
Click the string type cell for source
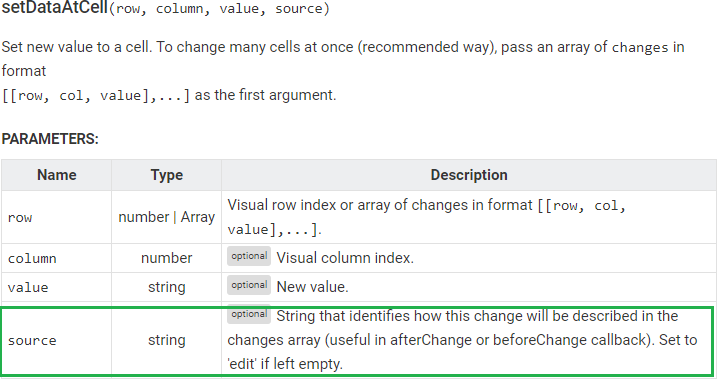tap(167, 340)
